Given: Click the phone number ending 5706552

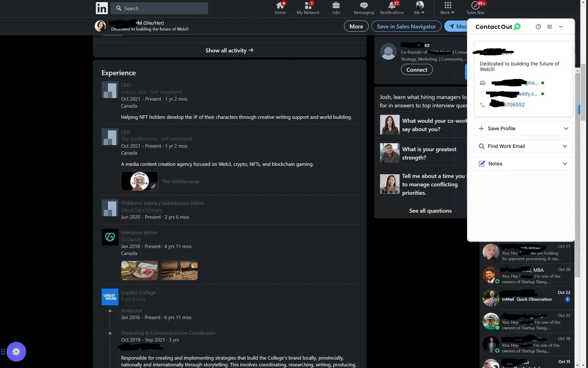Looking at the screenshot, I should pos(507,105).
